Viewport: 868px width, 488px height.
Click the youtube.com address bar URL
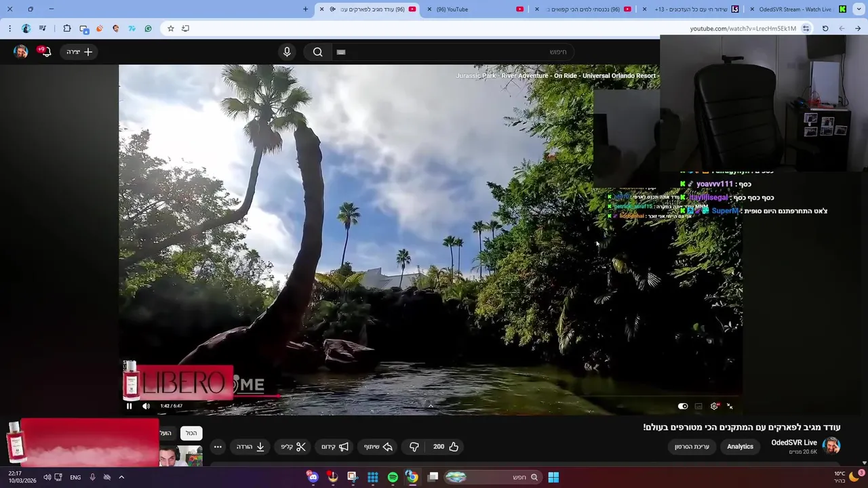[743, 28]
